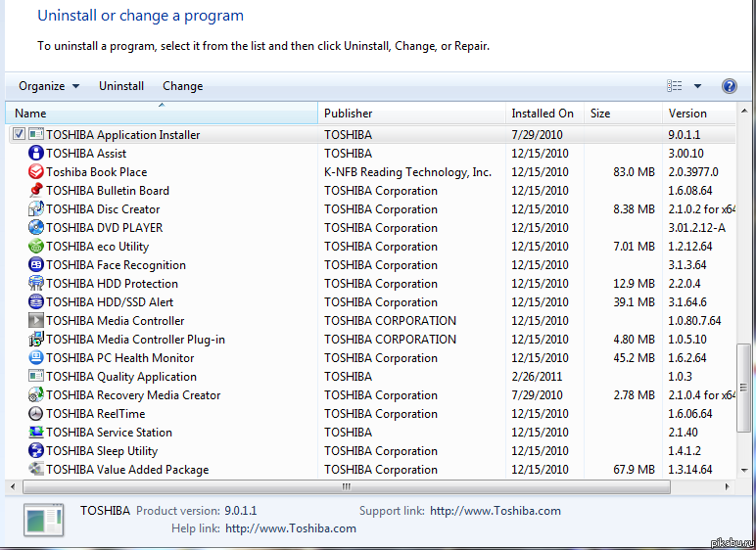Click the TOSHIBA Face Recognition icon
The height and width of the screenshot is (550, 756).
click(36, 265)
